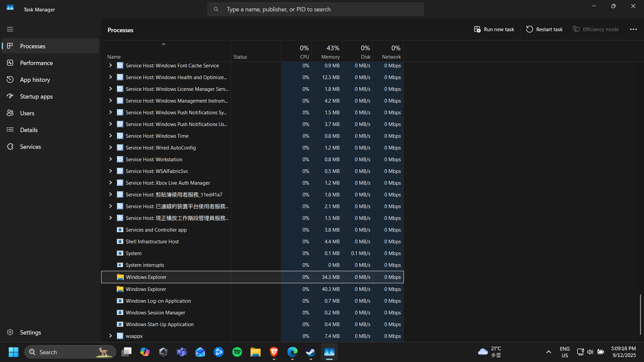Open the Performance page icon
The width and height of the screenshot is (644, 362).
[x=10, y=63]
